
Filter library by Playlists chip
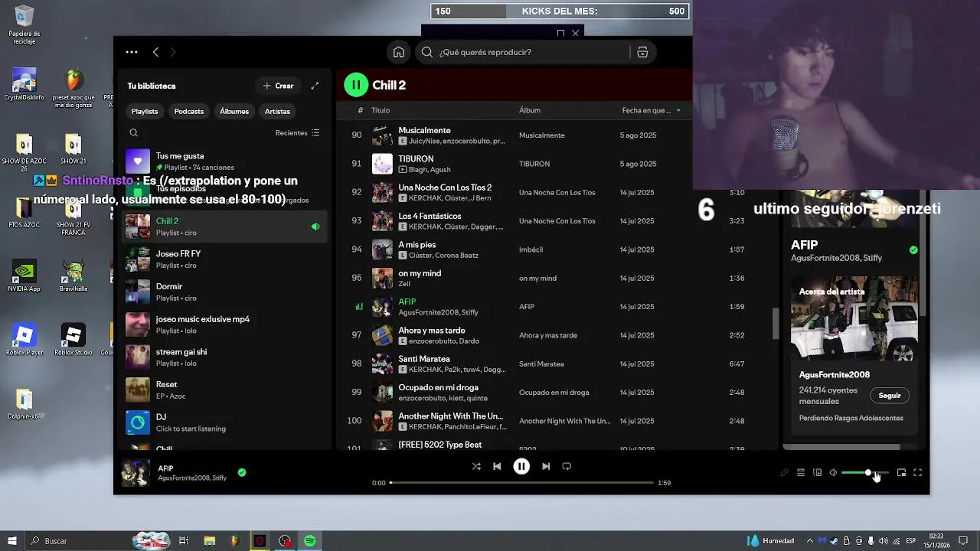145,111
